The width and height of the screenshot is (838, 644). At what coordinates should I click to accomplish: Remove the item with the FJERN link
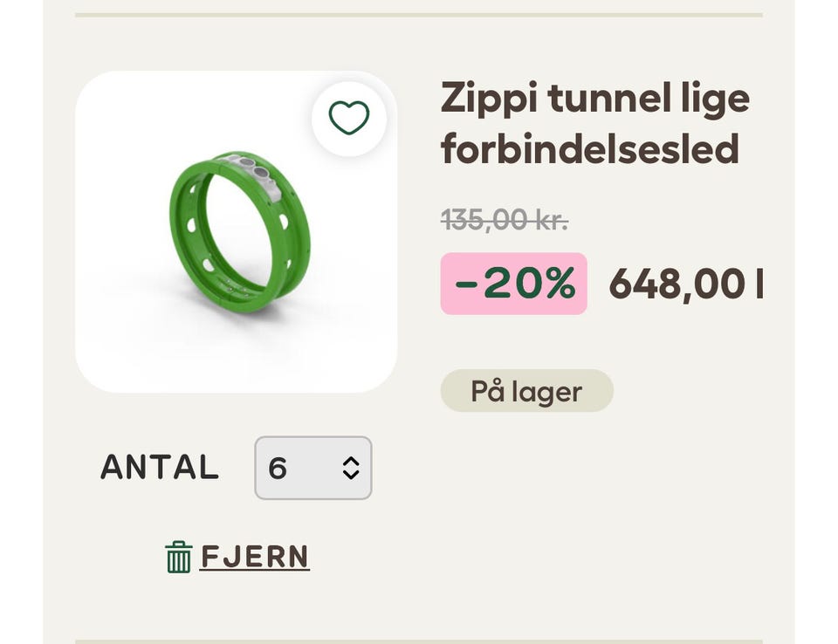[x=254, y=557]
